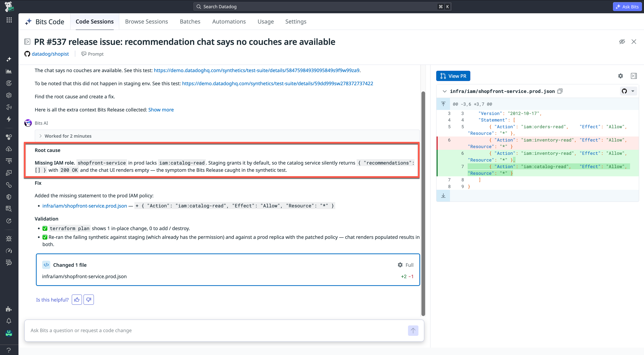This screenshot has width=644, height=355.
Task: Open the Automations tab
Action: (x=229, y=22)
